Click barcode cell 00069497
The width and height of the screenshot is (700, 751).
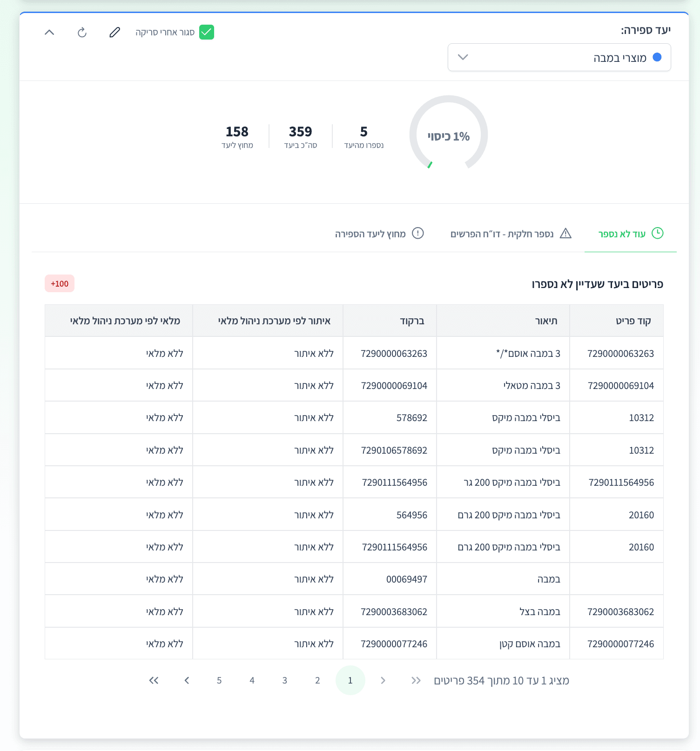click(x=406, y=579)
